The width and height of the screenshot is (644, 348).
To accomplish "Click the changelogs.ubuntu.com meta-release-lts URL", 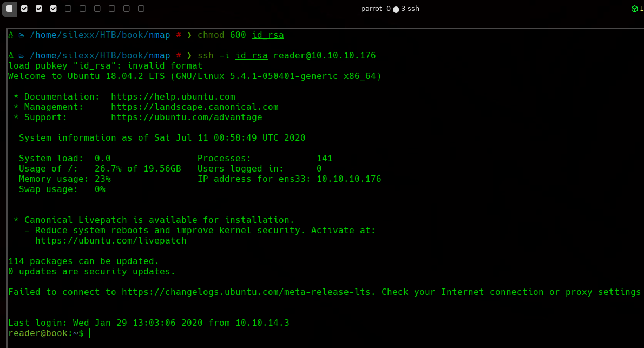I will click(x=248, y=292).
